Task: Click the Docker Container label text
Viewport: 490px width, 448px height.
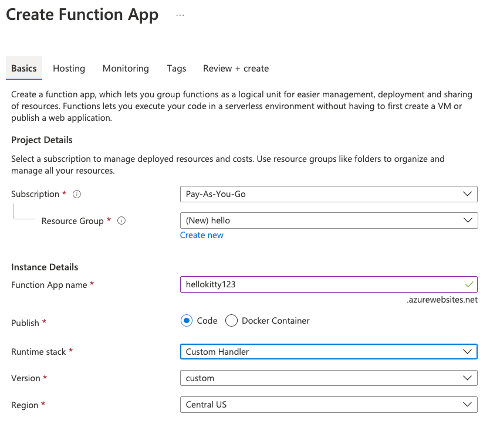Action: coord(275,321)
